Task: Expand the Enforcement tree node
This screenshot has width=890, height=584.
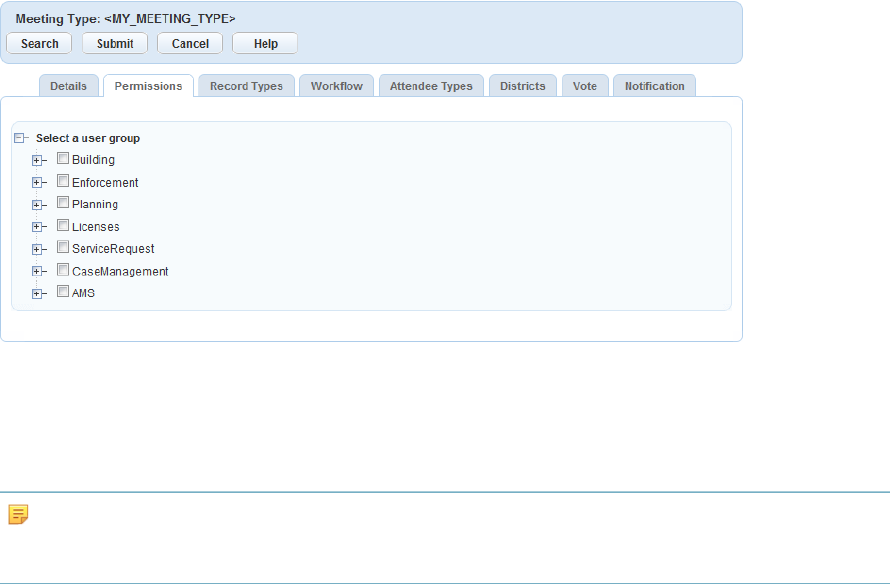Action: coord(37,183)
